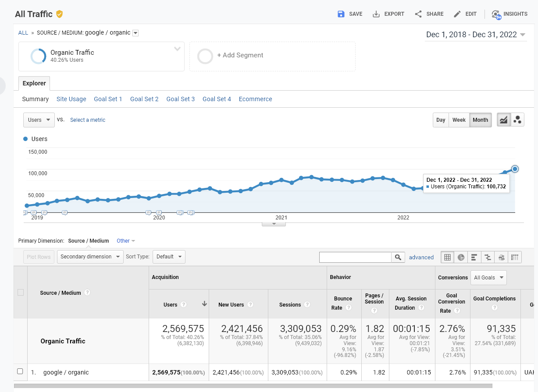Click the advanced filter link

(x=421, y=258)
